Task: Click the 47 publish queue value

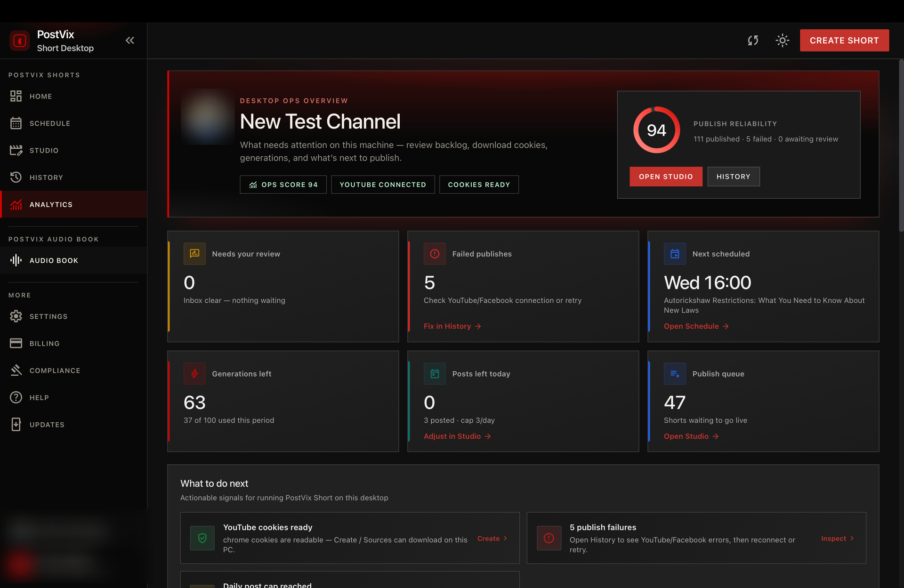Action: coord(675,403)
